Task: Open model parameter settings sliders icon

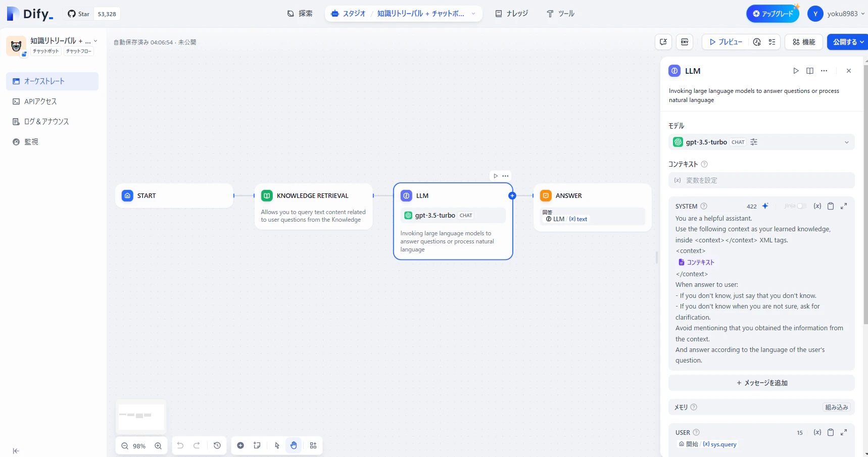Action: (754, 142)
